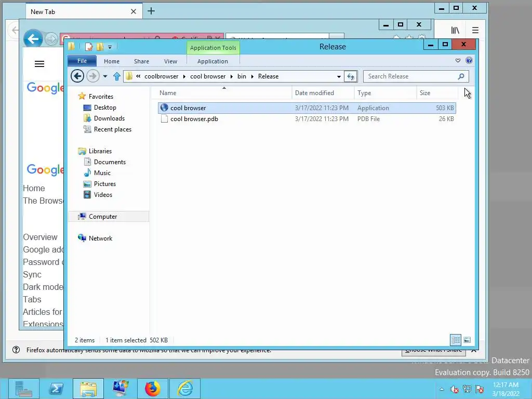532x399 pixels.
Task: Show hidden system tray icons
Action: (442, 389)
